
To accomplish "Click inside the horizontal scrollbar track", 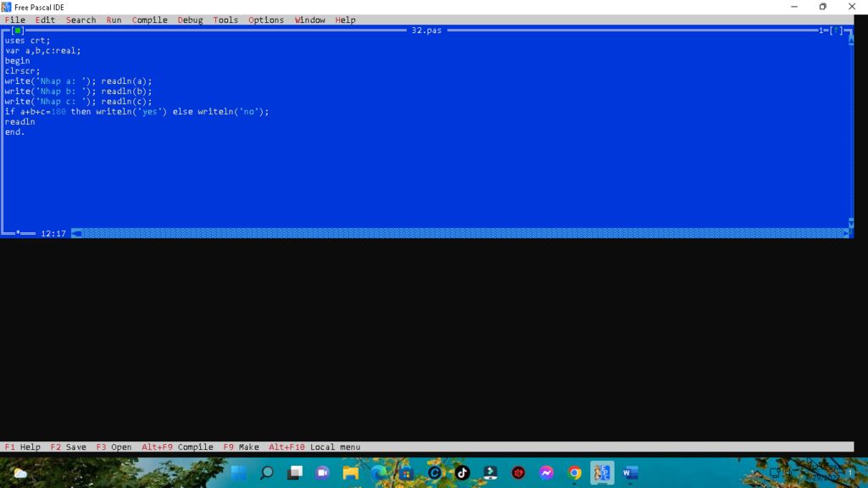I will [x=462, y=234].
